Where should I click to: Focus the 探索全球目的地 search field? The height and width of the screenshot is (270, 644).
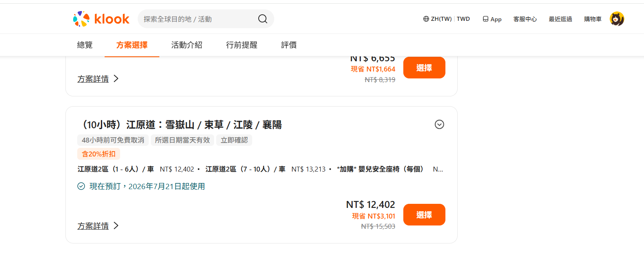[198, 19]
